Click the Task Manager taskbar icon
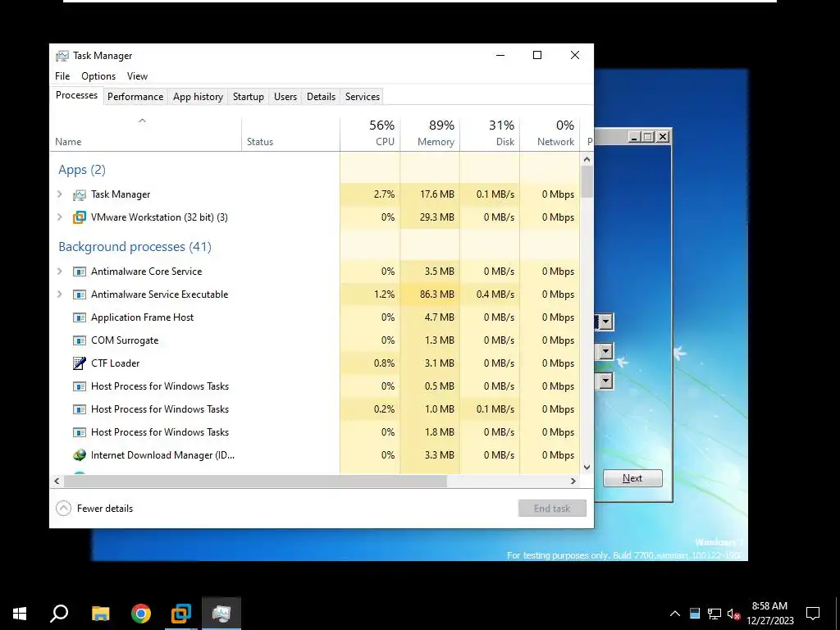This screenshot has height=630, width=840. [221, 614]
